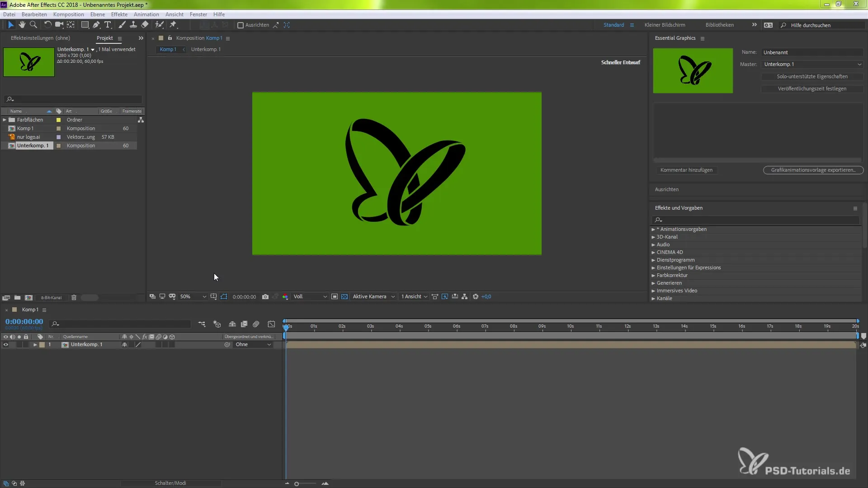Viewport: 868px width, 488px height.
Task: Open the Show Channel color icon
Action: coord(285,297)
